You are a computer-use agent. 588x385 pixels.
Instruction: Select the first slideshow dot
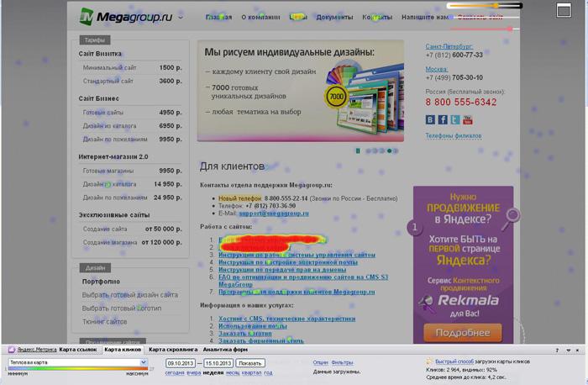point(369,150)
